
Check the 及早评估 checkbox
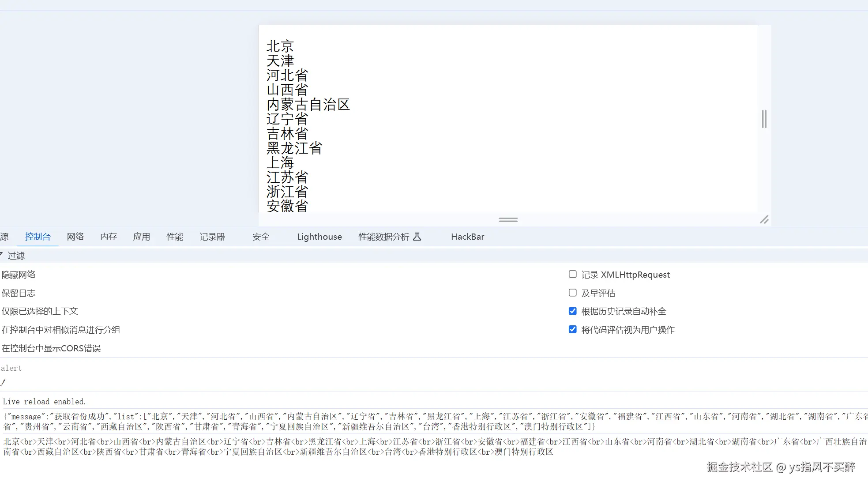pos(573,293)
